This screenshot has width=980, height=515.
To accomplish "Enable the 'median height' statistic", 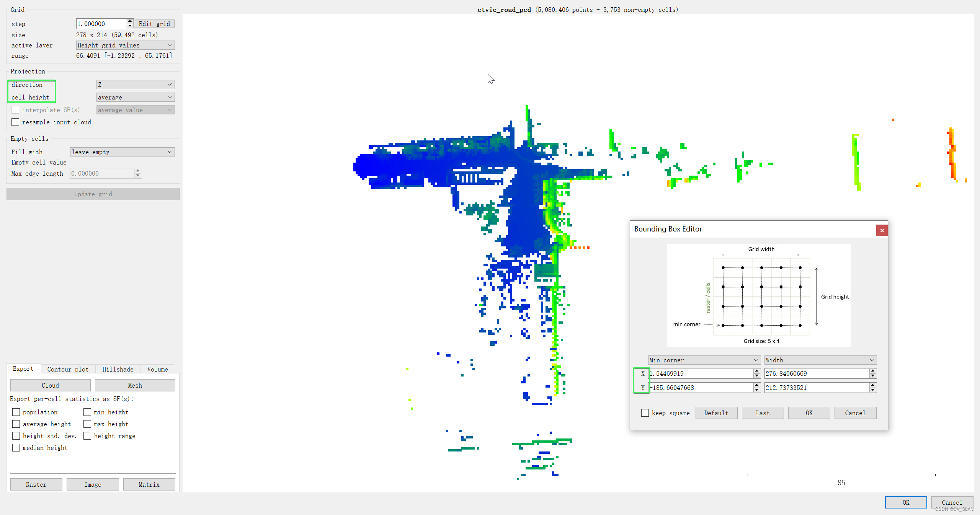I will click(16, 447).
